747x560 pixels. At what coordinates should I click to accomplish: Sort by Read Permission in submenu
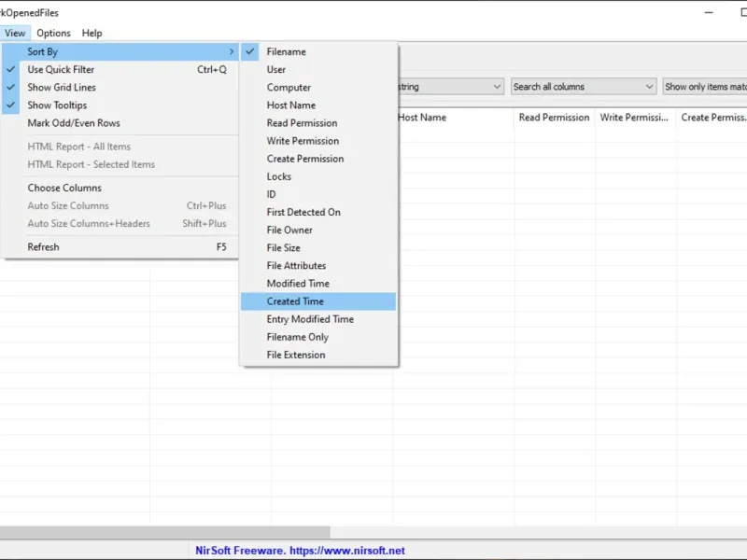(318, 123)
